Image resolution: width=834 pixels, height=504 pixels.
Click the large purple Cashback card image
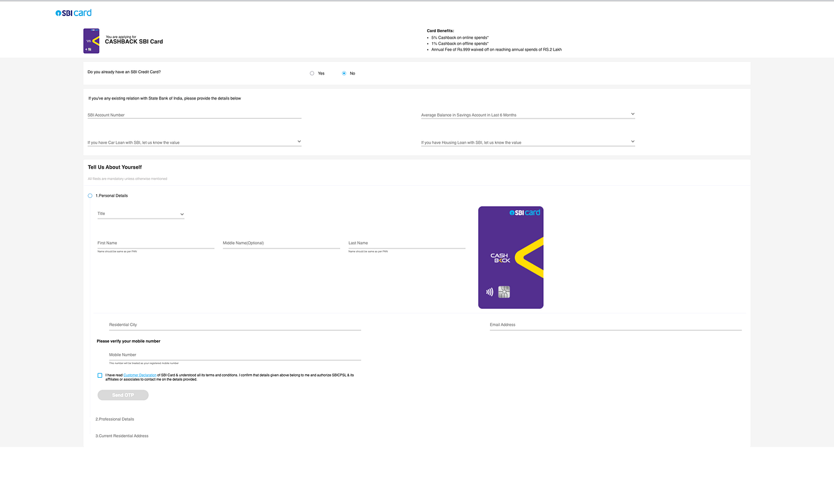pos(511,257)
